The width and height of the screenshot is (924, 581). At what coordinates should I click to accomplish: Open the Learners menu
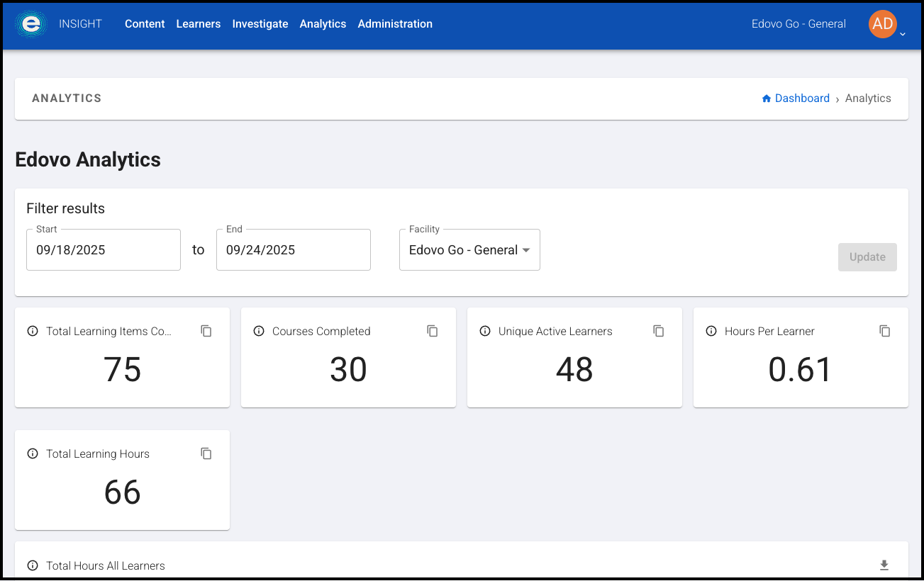pos(199,24)
